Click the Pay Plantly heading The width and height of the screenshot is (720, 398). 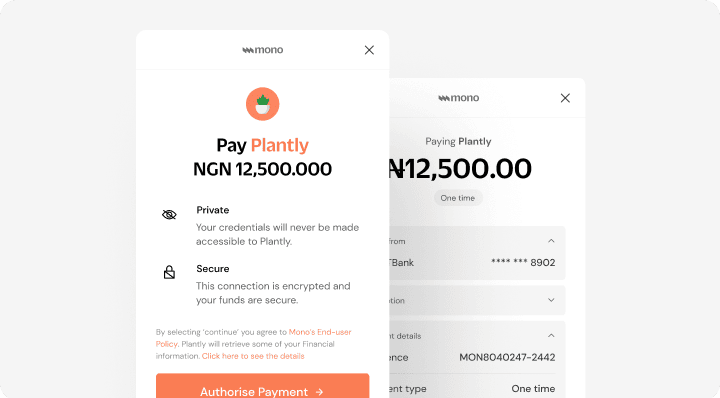click(x=263, y=146)
